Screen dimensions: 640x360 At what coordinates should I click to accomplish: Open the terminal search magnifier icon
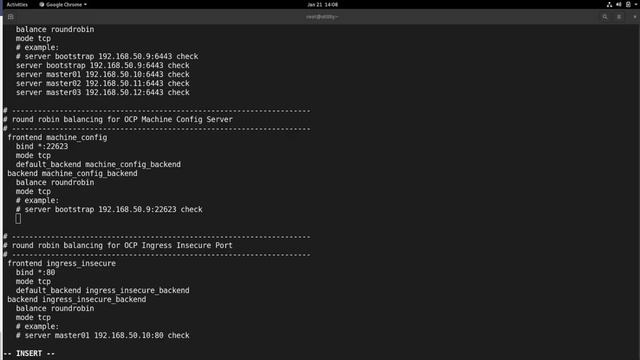605,17
